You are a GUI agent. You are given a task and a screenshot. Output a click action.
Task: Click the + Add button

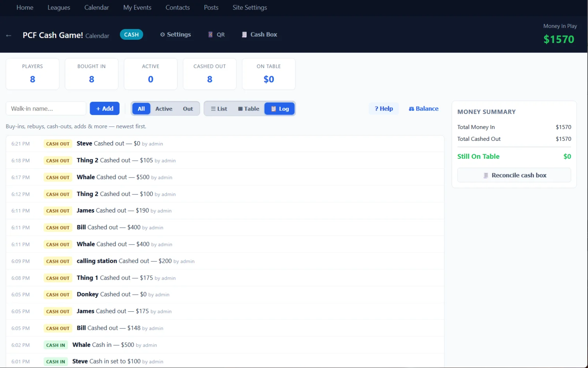click(x=105, y=108)
